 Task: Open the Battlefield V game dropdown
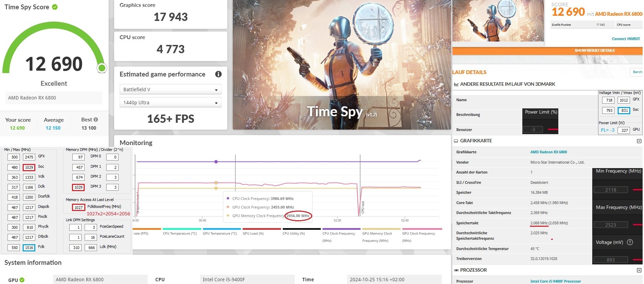[x=170, y=90]
